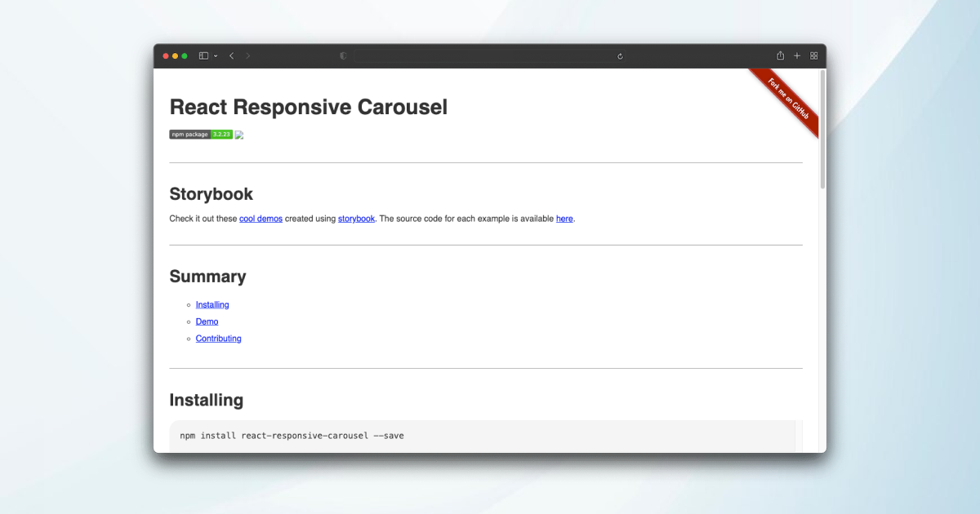
Task: Toggle the Safari sidebar icon
Action: click(x=203, y=55)
